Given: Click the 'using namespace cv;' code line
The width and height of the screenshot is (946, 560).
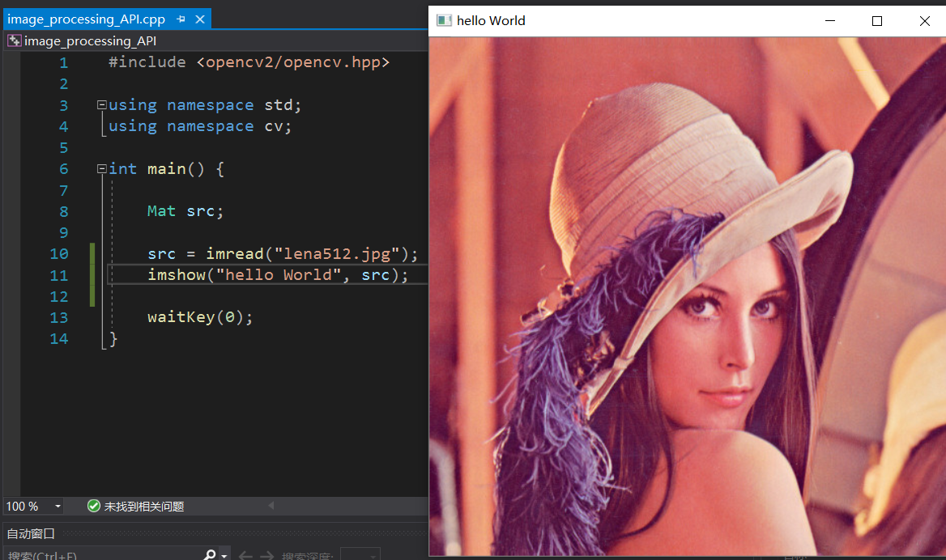Looking at the screenshot, I should tap(200, 126).
